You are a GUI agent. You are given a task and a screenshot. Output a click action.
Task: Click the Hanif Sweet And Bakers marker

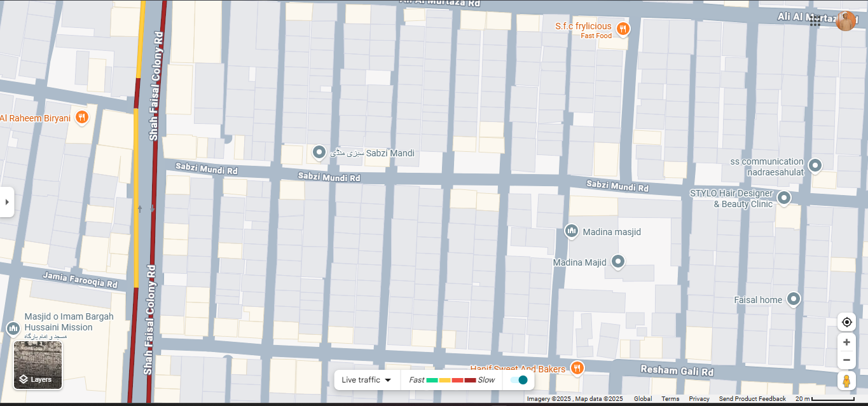tap(577, 368)
